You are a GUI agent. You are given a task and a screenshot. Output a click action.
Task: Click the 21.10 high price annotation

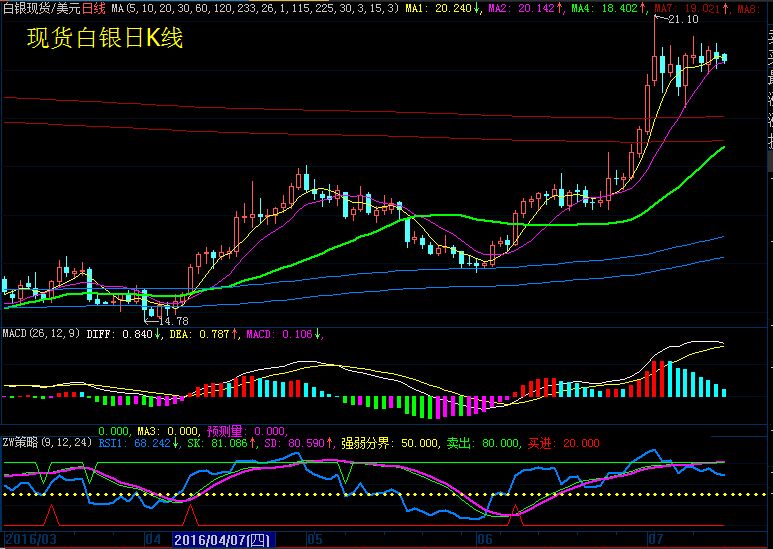(684, 19)
